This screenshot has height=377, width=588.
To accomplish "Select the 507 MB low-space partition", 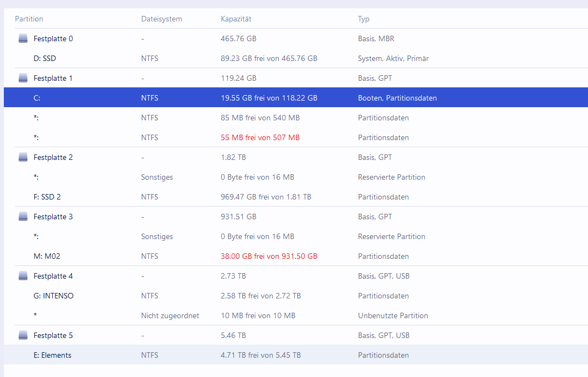I will tap(260, 137).
